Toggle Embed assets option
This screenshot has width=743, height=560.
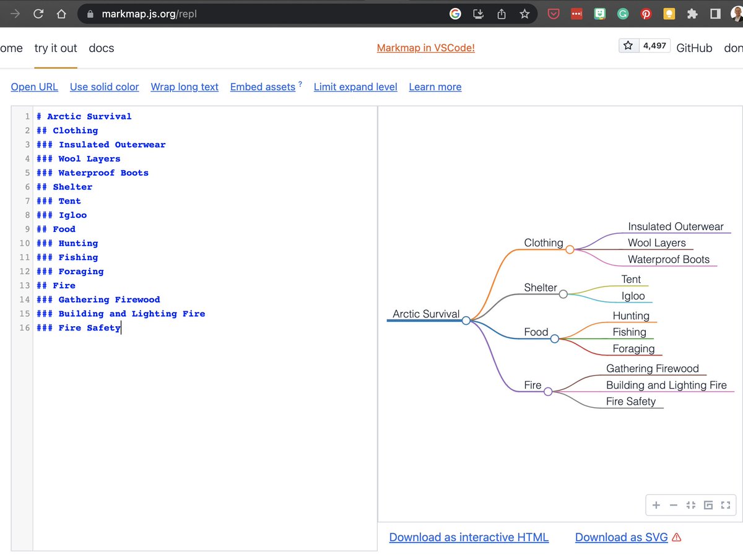pos(262,87)
